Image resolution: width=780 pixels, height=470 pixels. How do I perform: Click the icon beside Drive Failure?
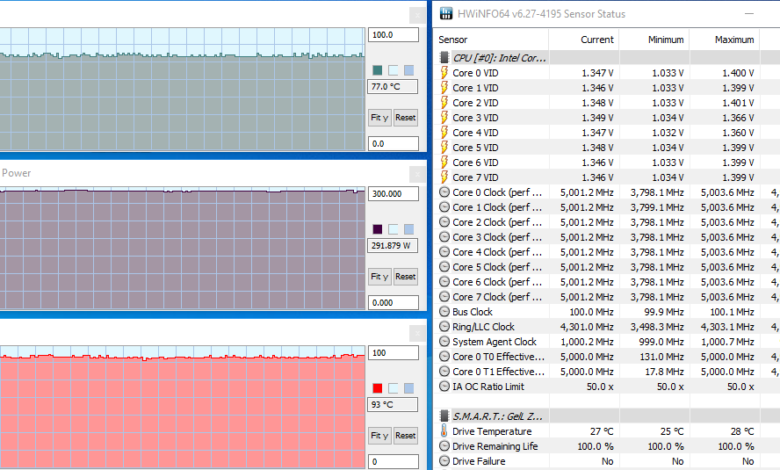[x=444, y=461]
